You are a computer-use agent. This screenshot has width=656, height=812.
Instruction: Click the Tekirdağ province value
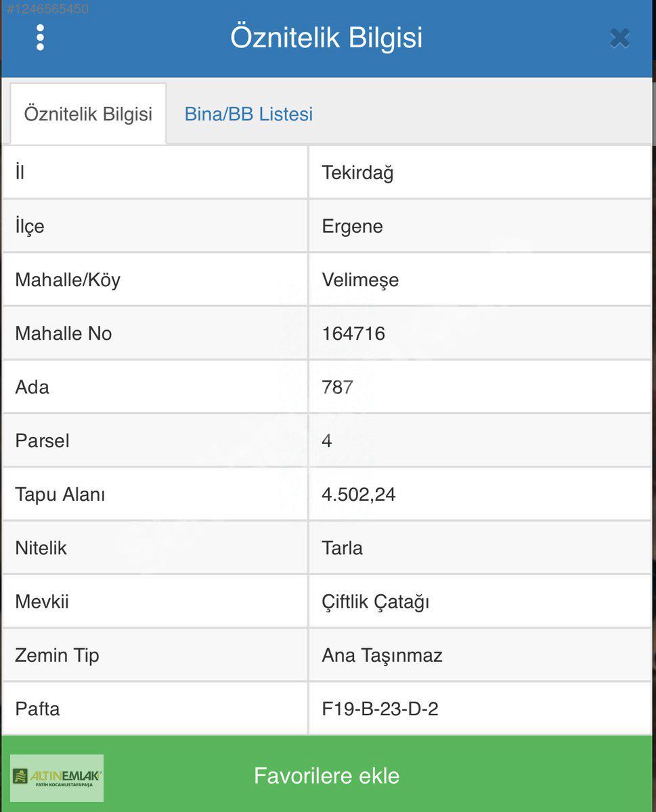357,173
